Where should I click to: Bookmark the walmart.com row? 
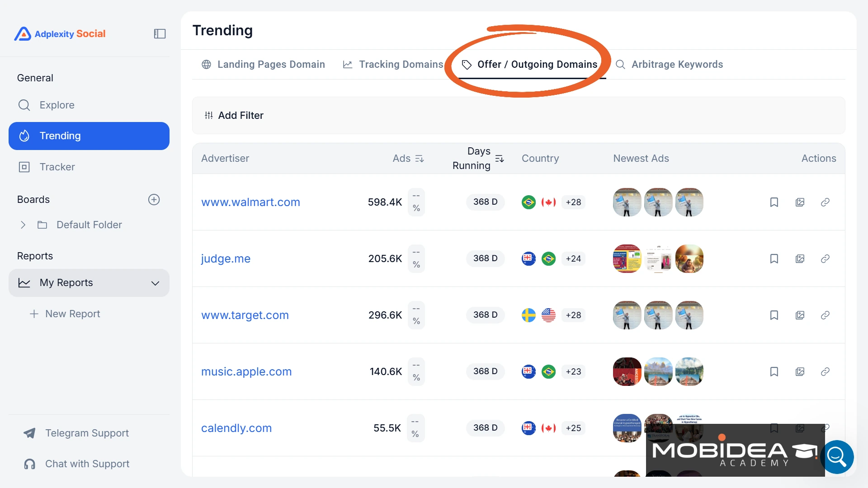click(774, 202)
